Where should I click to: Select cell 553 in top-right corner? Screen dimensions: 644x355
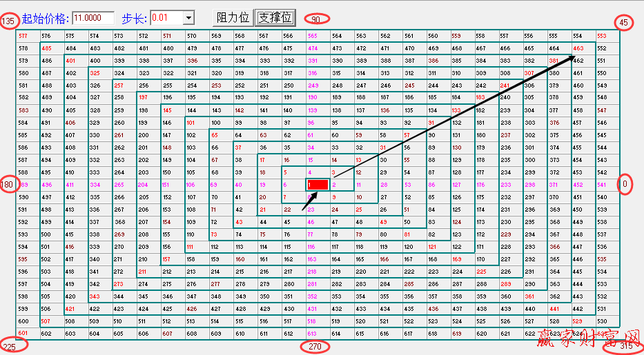pos(601,36)
